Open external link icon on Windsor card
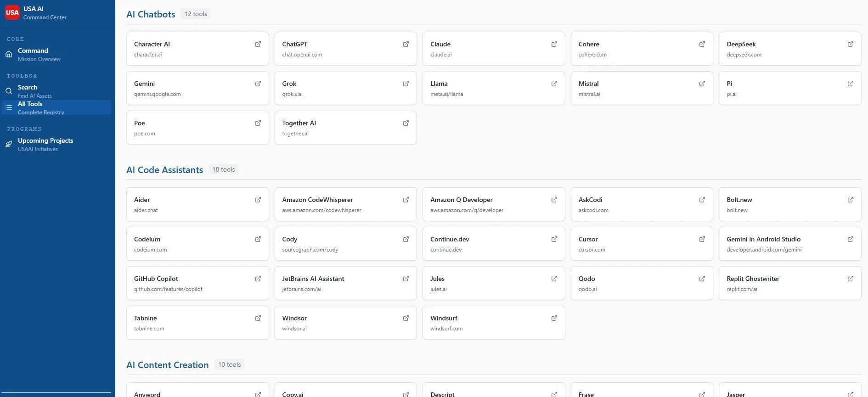The height and width of the screenshot is (397, 868). 406,318
